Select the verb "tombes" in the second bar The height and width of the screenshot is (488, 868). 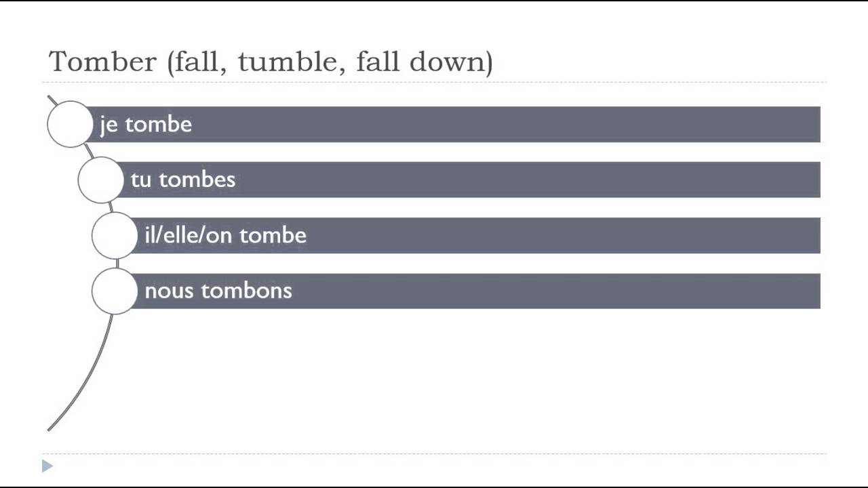coord(197,180)
